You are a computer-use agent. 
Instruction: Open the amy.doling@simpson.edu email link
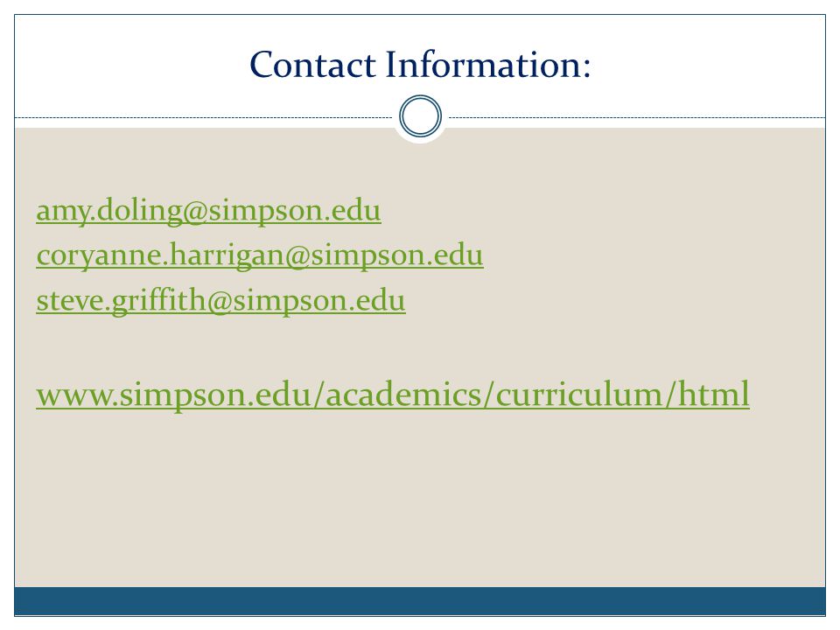(x=208, y=211)
